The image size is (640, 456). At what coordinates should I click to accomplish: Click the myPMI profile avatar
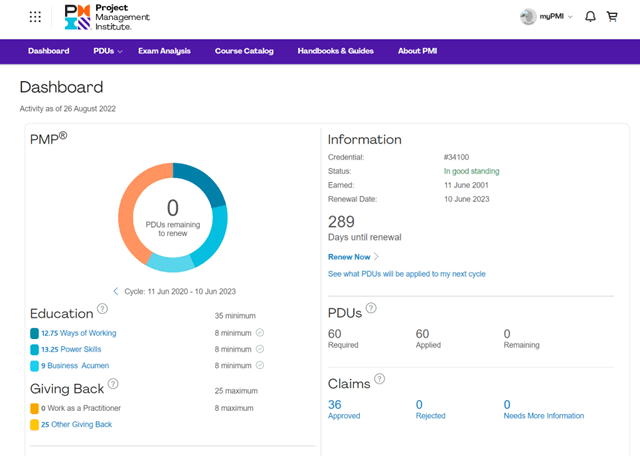529,17
